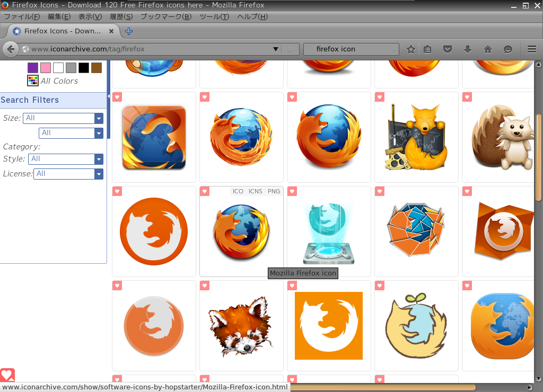Viewport: 543px width, 392px height.
Task: Open the chat bubble toolbar icon
Action: tap(507, 49)
